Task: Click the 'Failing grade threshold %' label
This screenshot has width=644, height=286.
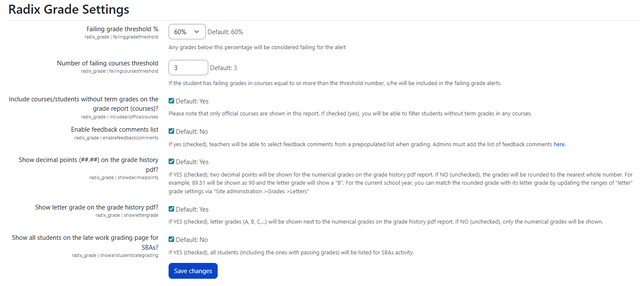Action: 122,29
